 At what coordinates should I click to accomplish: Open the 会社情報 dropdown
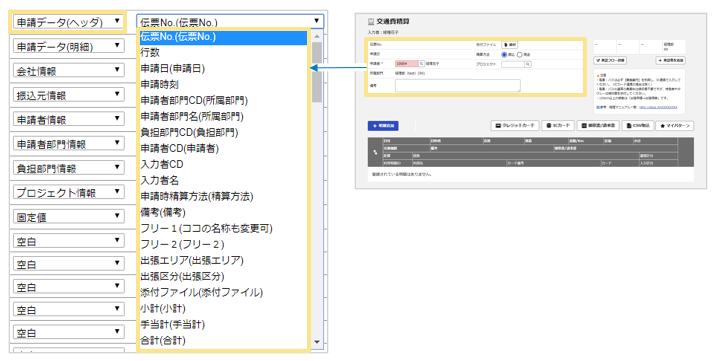point(69,70)
